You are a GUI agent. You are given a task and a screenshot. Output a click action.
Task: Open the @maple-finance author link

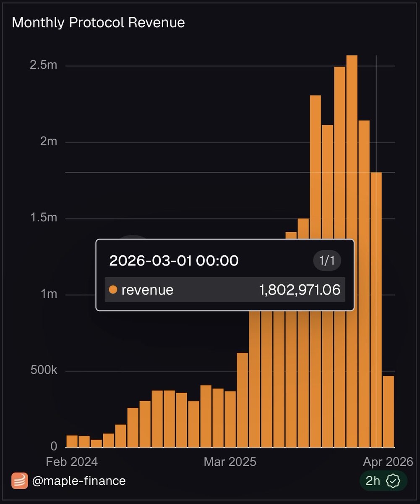79,480
